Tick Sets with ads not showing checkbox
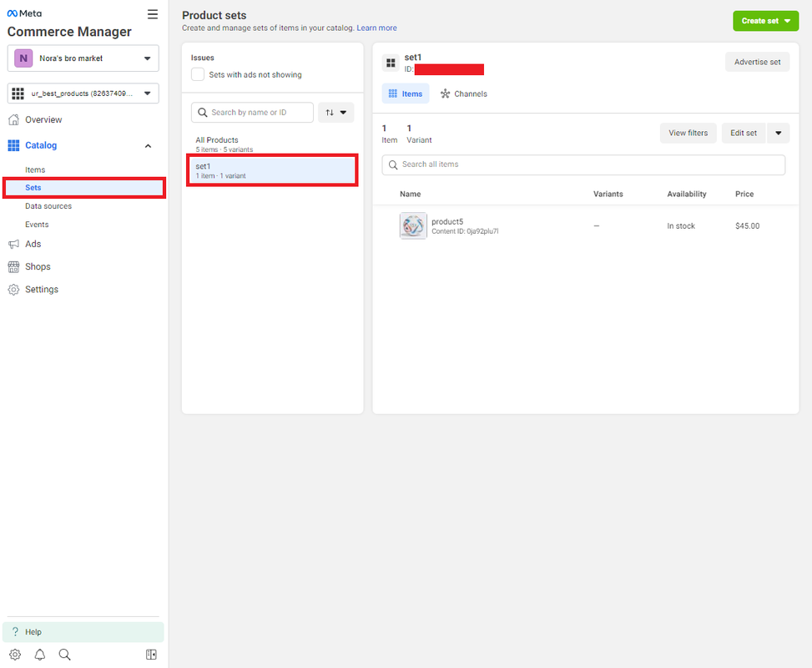812x668 pixels. coord(198,74)
